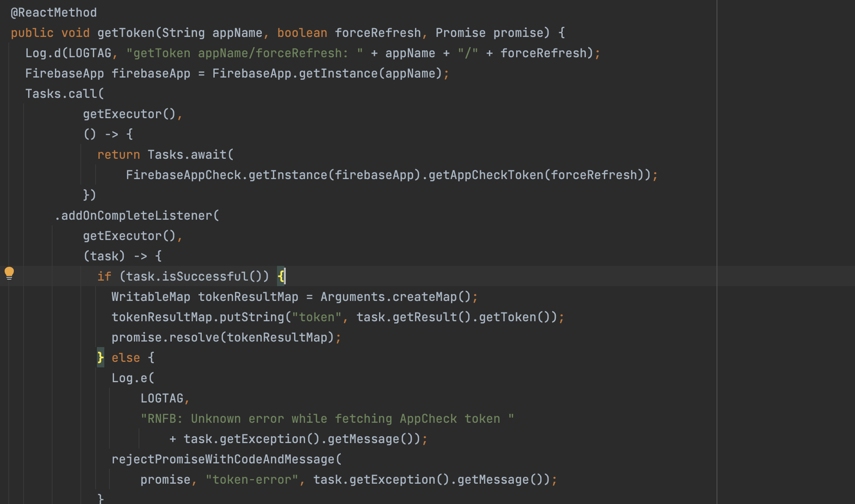Screen dimensions: 855x504
Task: Click the 'Tasks.call(' line
Action: 65,94
